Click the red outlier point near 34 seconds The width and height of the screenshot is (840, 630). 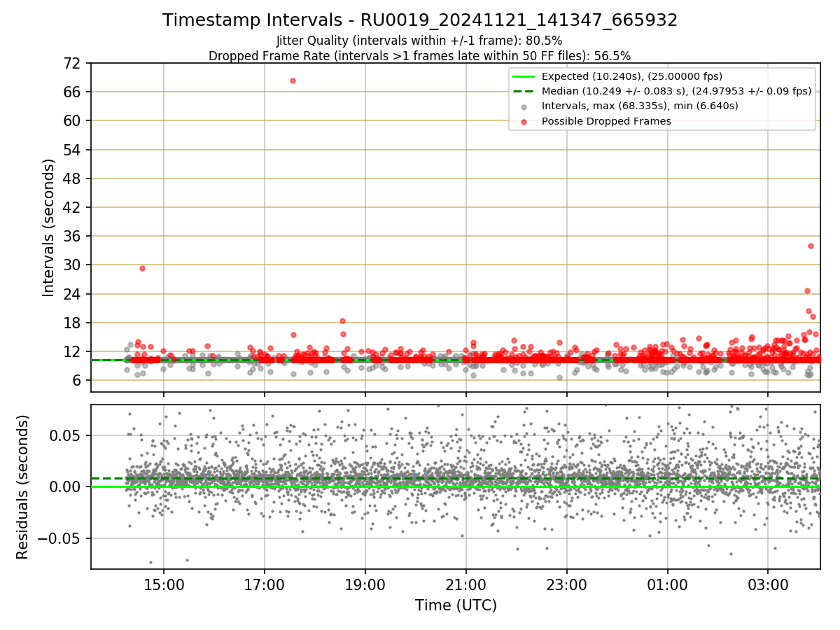coord(811,246)
